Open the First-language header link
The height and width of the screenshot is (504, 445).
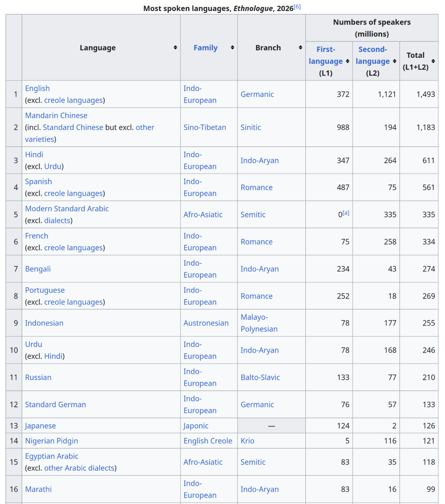tap(326, 55)
